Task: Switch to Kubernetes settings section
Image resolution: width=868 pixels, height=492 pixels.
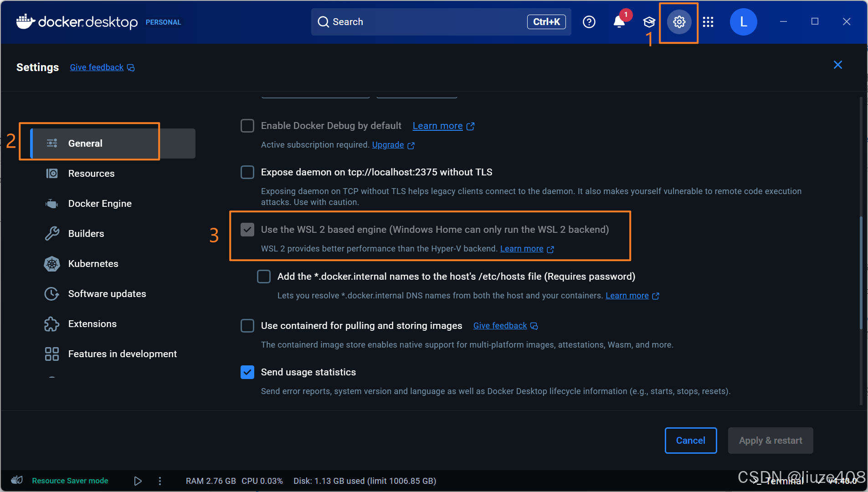Action: tap(113, 264)
